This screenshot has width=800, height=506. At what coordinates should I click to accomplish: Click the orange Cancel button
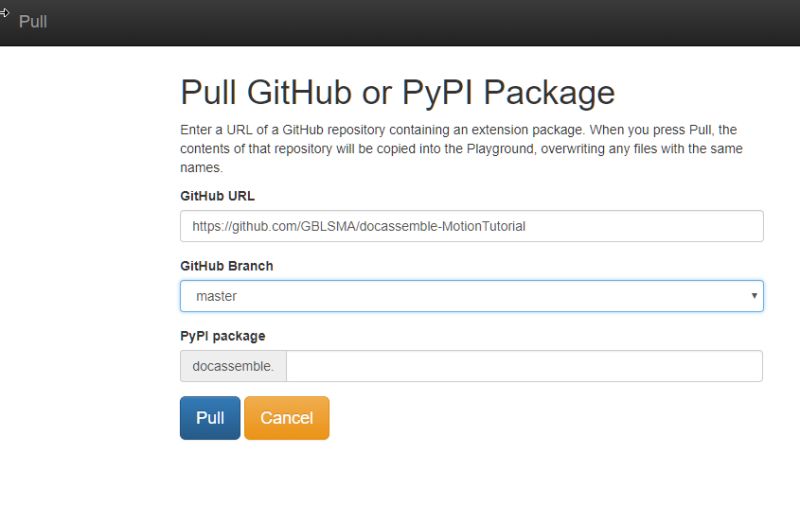(x=287, y=418)
